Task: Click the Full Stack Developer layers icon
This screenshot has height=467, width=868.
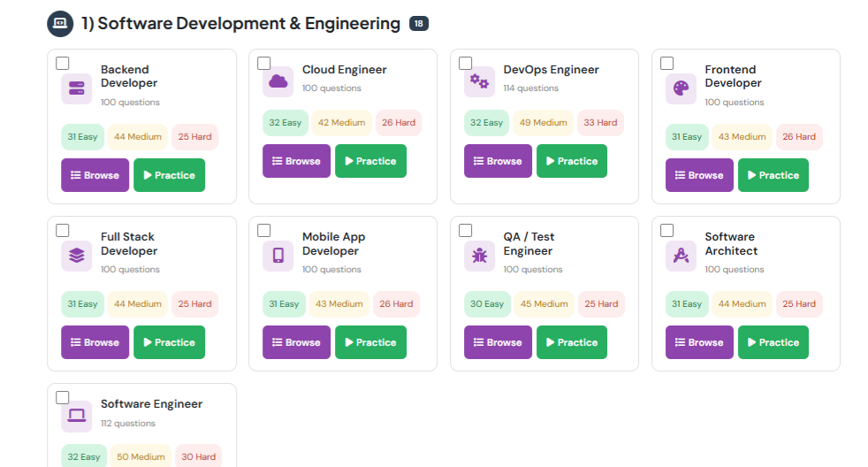Action: [76, 256]
